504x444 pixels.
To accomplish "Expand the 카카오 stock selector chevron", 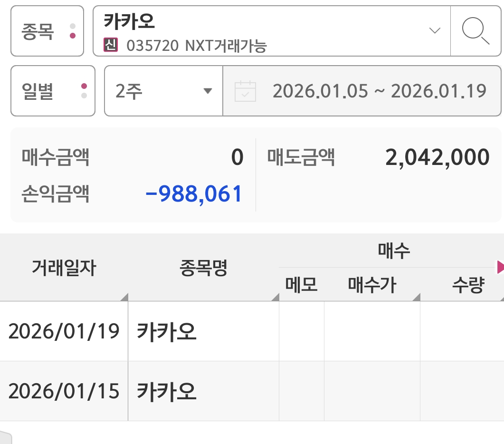I will [434, 31].
